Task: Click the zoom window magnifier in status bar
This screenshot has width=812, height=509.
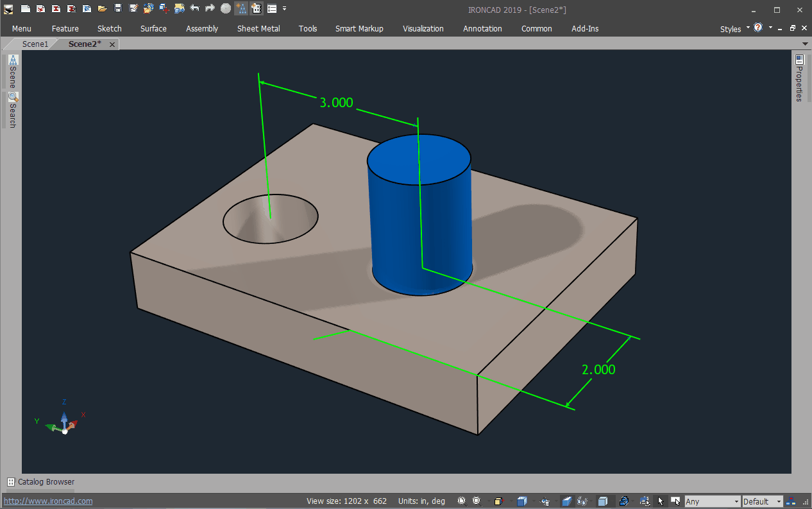Action: [461, 501]
